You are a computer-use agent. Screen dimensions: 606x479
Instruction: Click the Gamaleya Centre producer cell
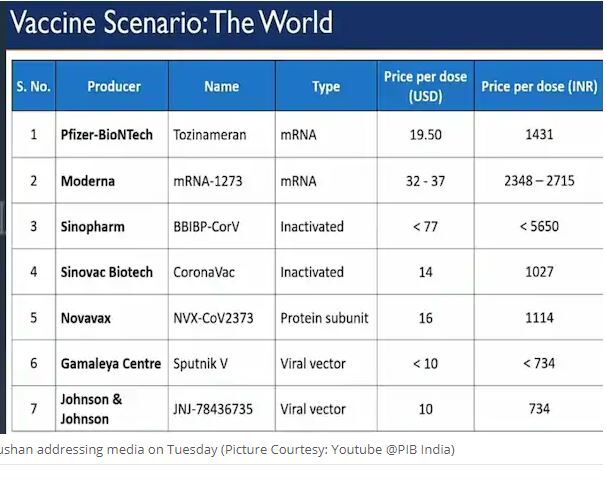[x=110, y=364]
